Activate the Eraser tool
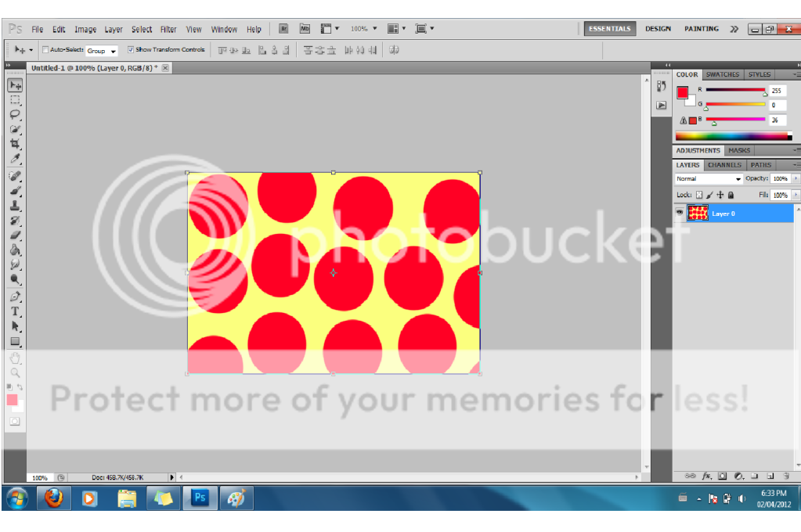 [15, 235]
